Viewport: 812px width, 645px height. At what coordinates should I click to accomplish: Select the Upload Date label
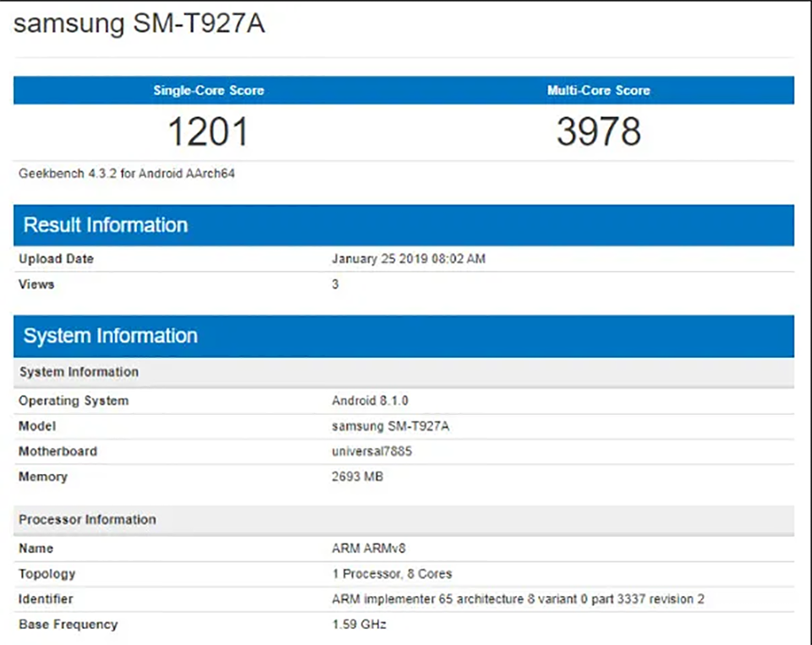pos(56,258)
